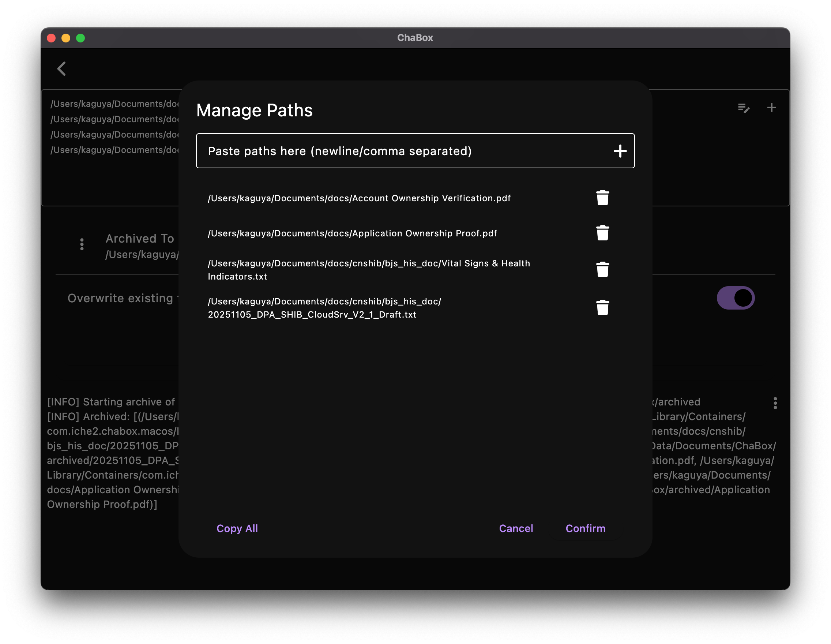Open the Archived To three-dot menu
831x644 pixels.
(x=82, y=244)
